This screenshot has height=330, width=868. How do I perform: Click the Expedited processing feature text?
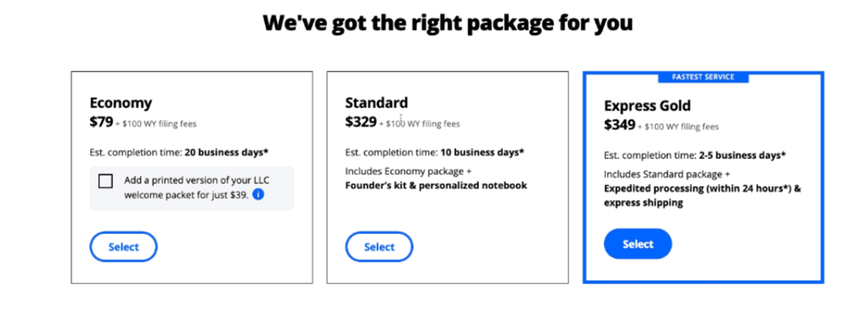703,188
